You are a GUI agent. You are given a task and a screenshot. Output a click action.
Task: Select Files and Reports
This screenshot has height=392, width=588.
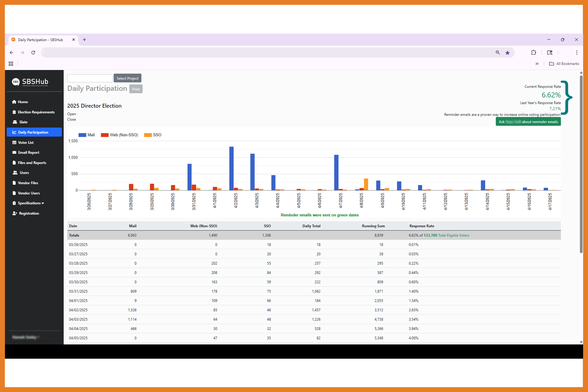[x=32, y=162]
